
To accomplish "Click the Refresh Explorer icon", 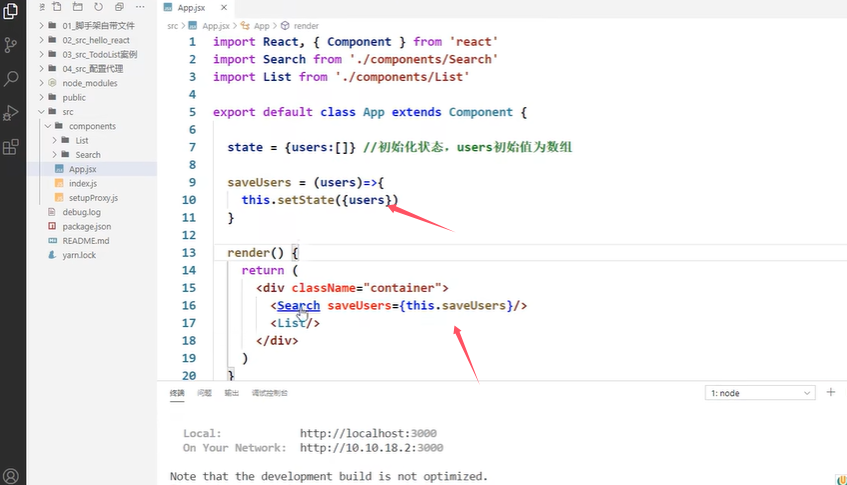I will click(x=98, y=7).
